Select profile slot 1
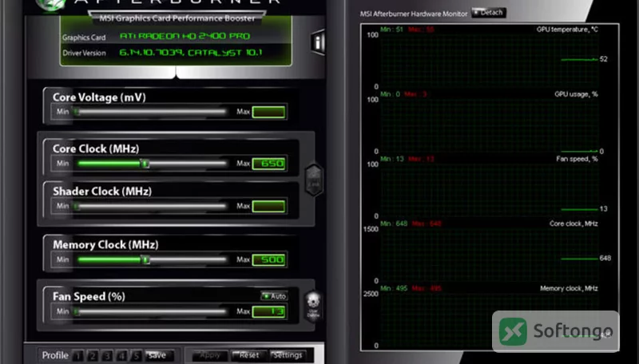Viewport: 639px width, 364px height. [78, 356]
